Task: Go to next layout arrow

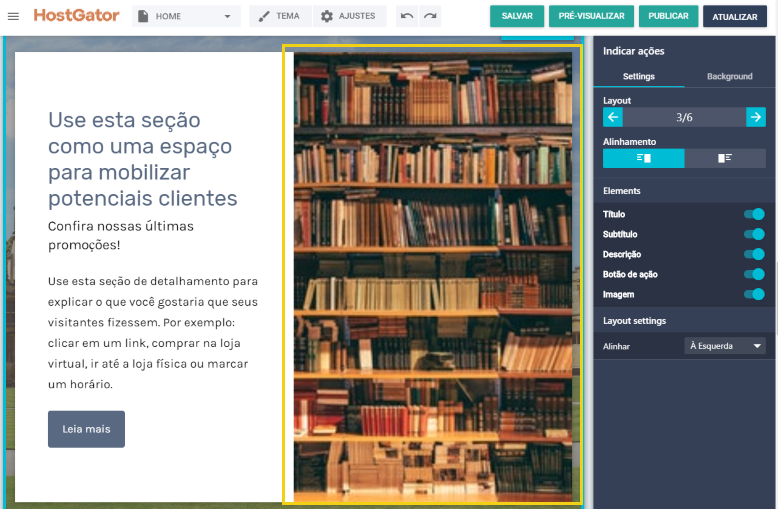Action: pos(756,117)
